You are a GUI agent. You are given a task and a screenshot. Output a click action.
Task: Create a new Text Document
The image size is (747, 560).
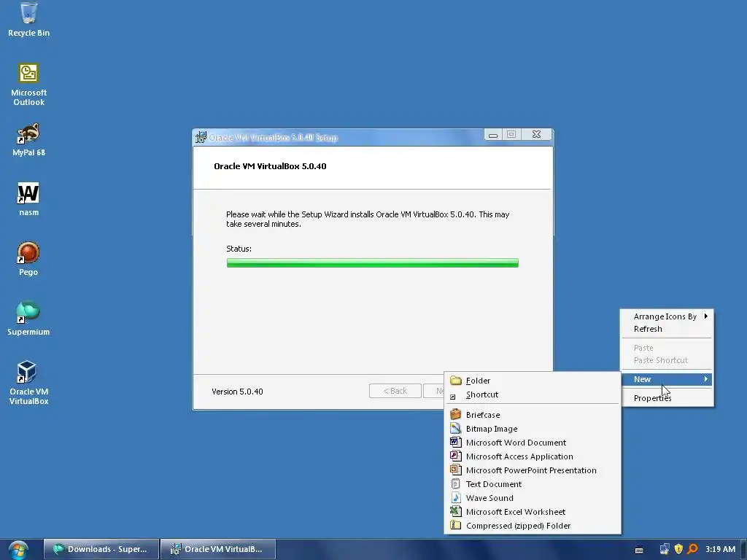click(x=533, y=483)
